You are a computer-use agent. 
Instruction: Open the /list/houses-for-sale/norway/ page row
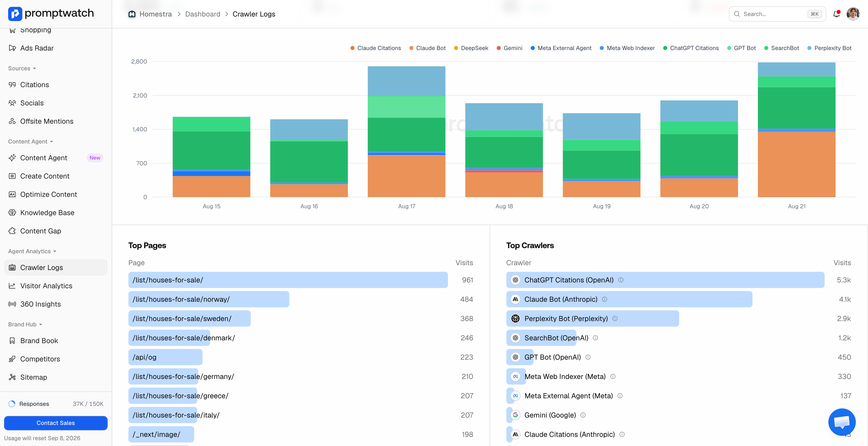click(301, 299)
